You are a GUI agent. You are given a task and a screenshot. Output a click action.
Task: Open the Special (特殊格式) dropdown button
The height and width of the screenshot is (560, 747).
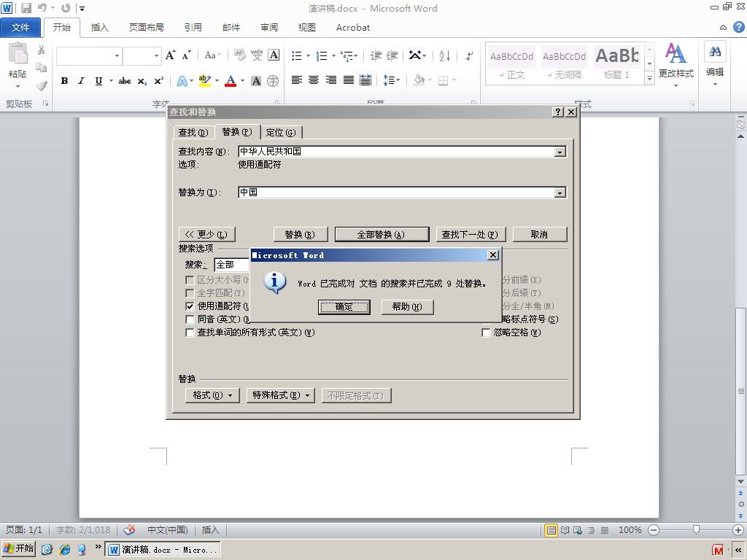[281, 395]
